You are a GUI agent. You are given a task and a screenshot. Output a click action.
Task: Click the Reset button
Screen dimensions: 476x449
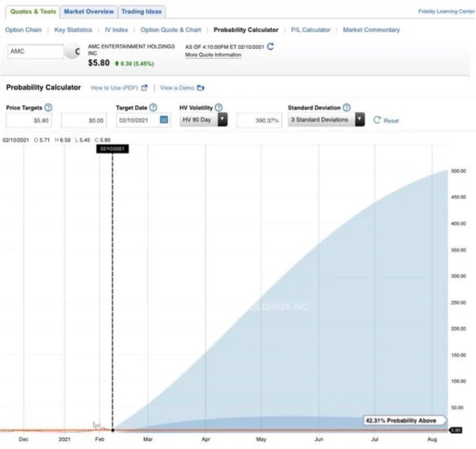pos(386,121)
